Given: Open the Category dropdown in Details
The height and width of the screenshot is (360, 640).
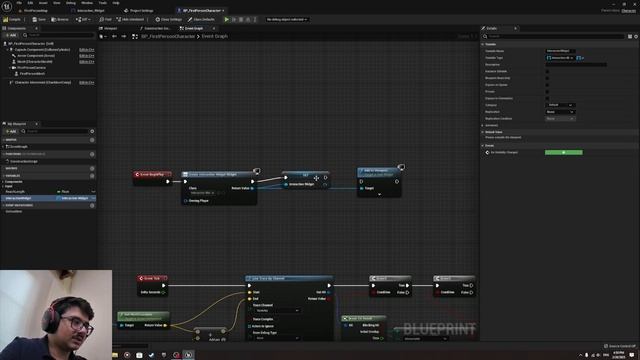Looking at the screenshot, I should (560, 105).
